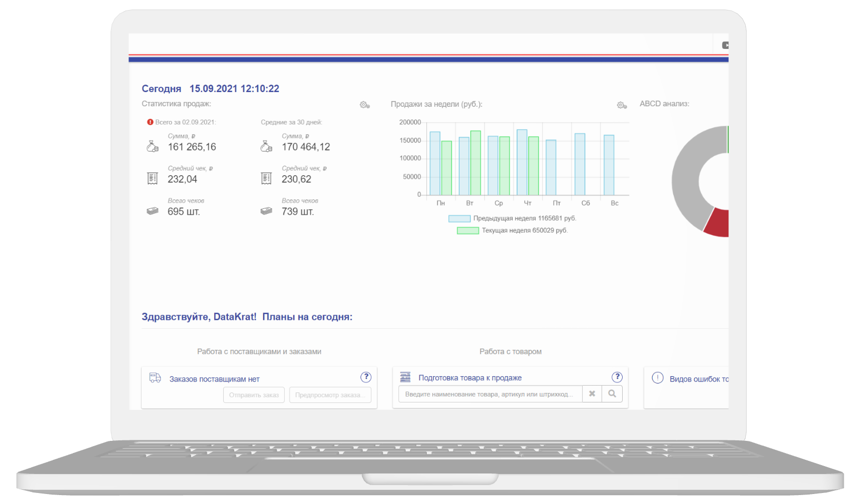Screen dimensions: 859x504
Task: Click gray segment of ABCD donut chart
Action: tap(685, 182)
